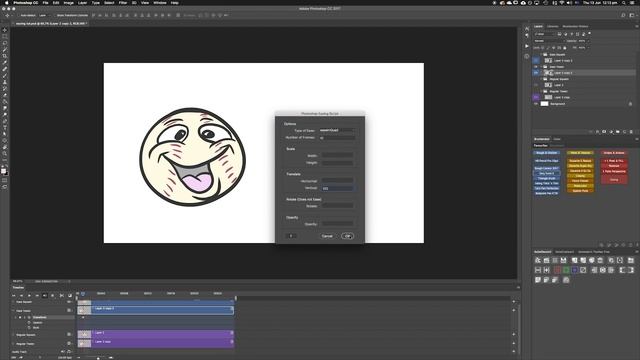Open Spotlight search in macOS menu bar
The height and width of the screenshot is (360, 640).
624,3
